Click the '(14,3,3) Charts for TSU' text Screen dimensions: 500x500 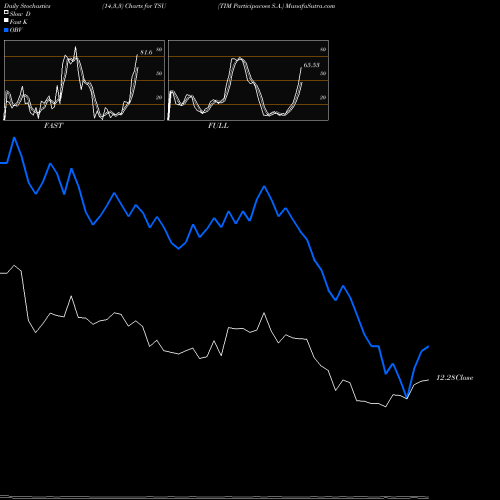(x=134, y=6)
